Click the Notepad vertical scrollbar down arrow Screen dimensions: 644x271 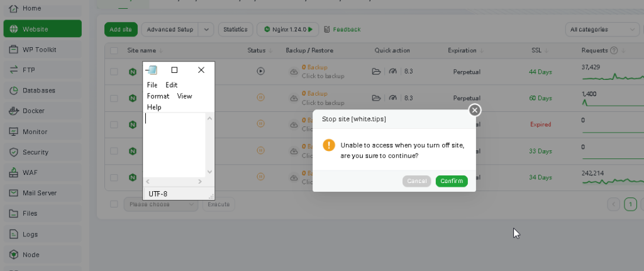coord(209,172)
